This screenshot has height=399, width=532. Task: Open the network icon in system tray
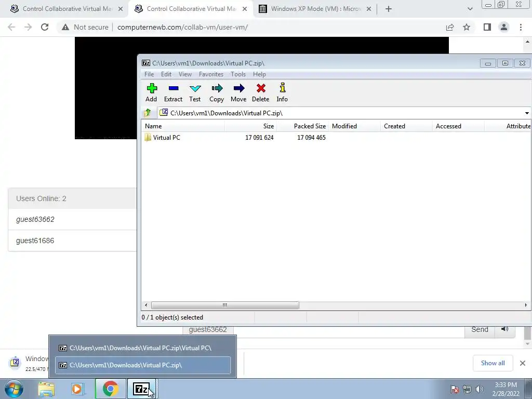(x=467, y=389)
